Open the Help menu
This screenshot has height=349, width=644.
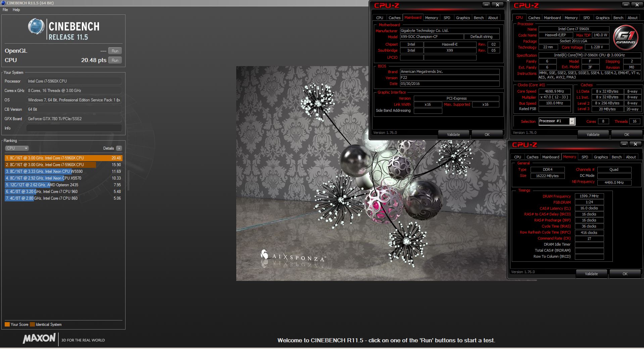[16, 10]
